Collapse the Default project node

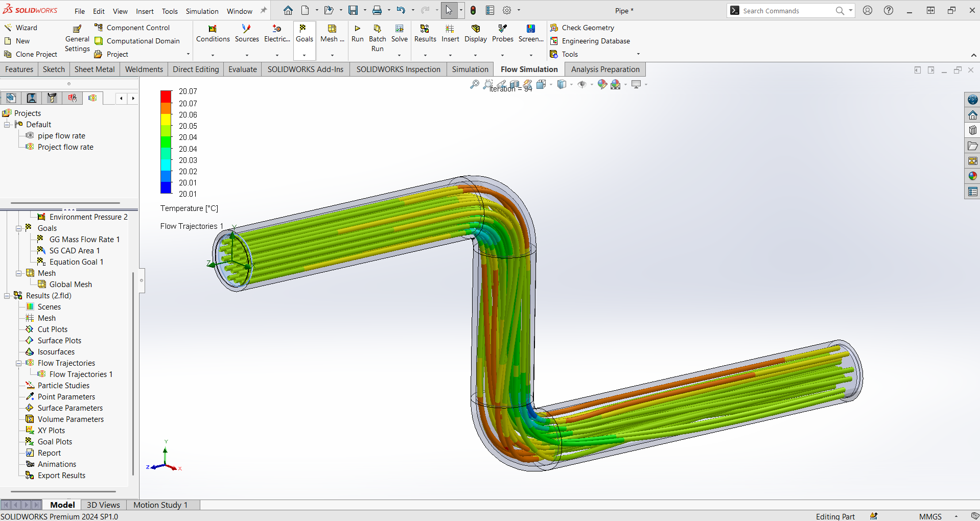click(7, 125)
